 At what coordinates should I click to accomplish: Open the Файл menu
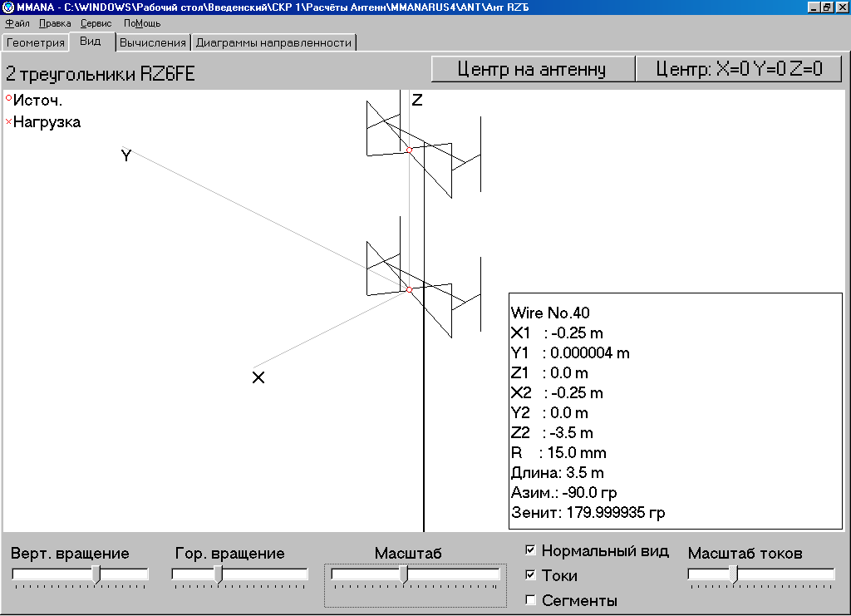coord(17,23)
